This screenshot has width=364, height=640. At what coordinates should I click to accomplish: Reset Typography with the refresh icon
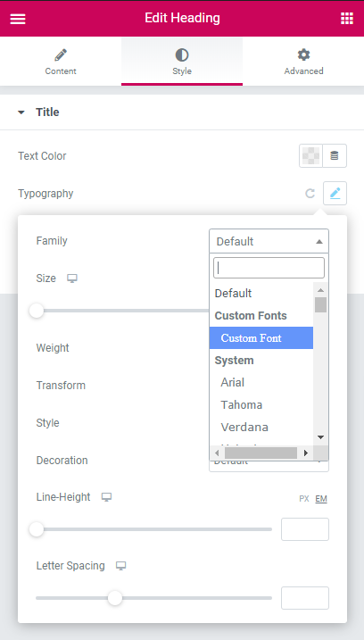point(310,194)
